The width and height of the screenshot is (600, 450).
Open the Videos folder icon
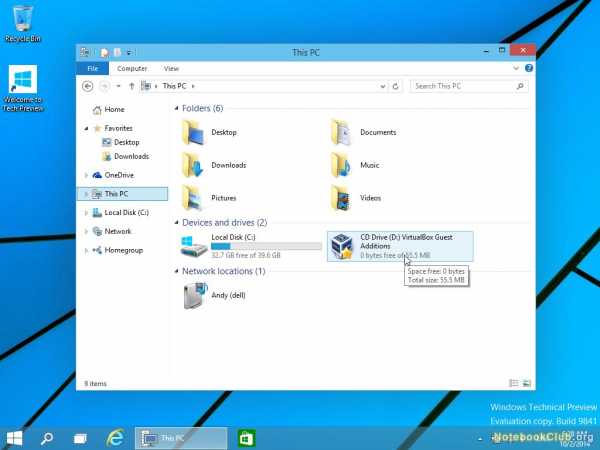coord(342,197)
